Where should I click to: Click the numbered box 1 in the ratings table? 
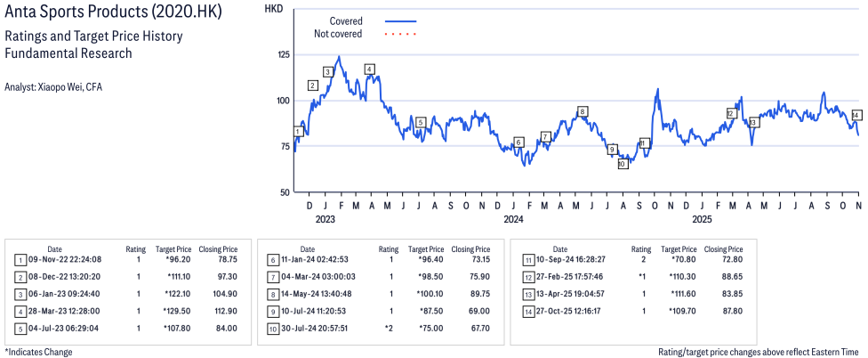20,260
